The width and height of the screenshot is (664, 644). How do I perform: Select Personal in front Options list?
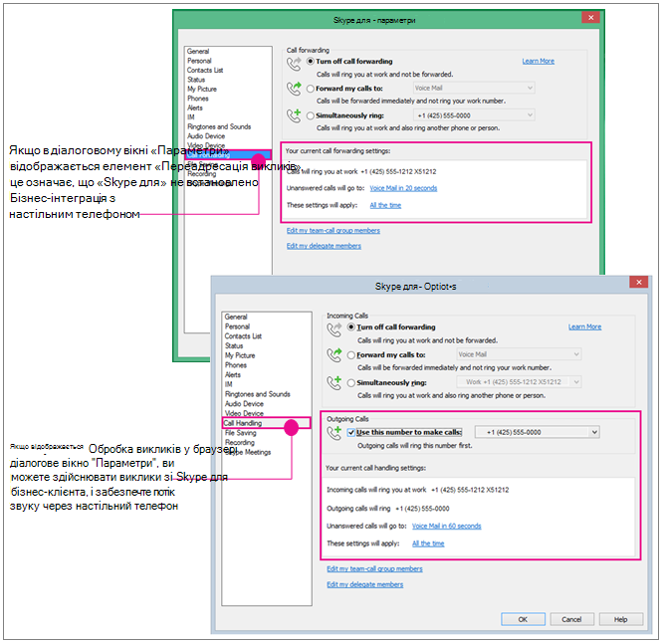point(237,326)
